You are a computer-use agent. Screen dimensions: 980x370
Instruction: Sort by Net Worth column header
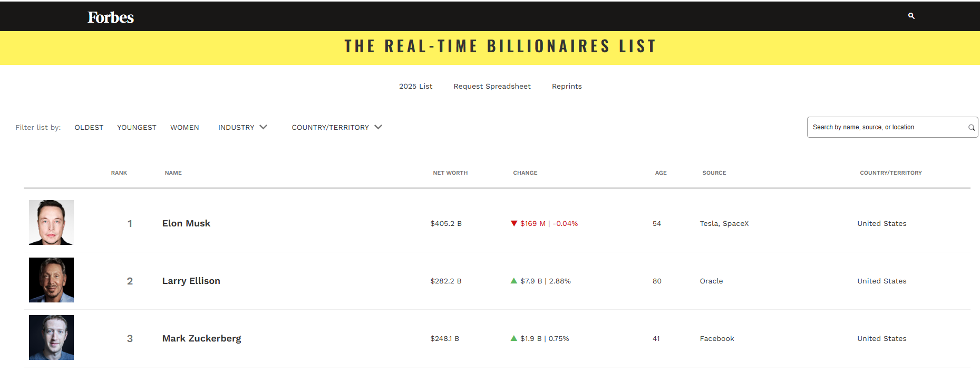pos(450,173)
